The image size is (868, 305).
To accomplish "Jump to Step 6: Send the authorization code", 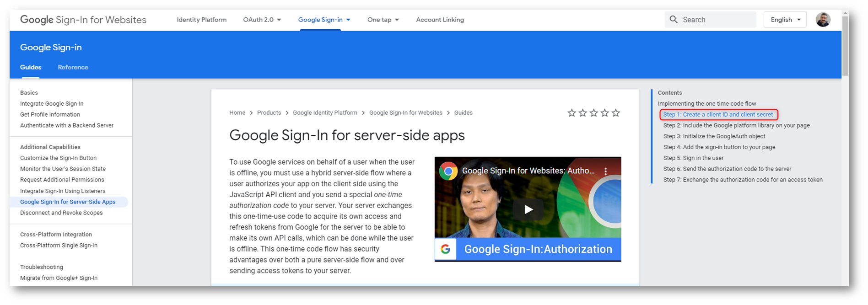I will point(727,169).
